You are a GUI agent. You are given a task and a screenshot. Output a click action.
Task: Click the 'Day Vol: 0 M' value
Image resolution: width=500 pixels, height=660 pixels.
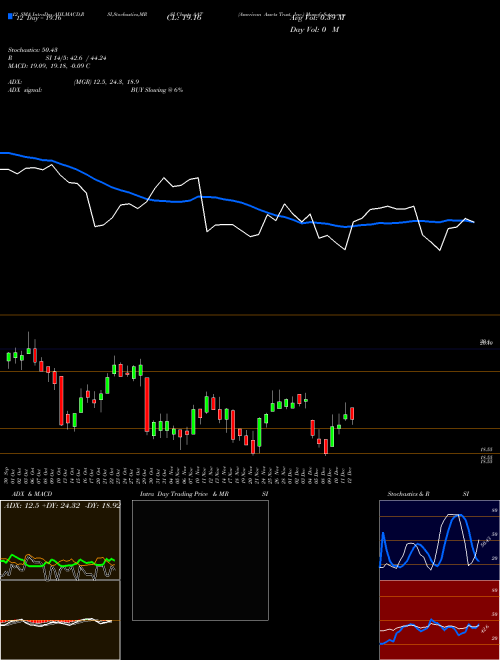[314, 30]
